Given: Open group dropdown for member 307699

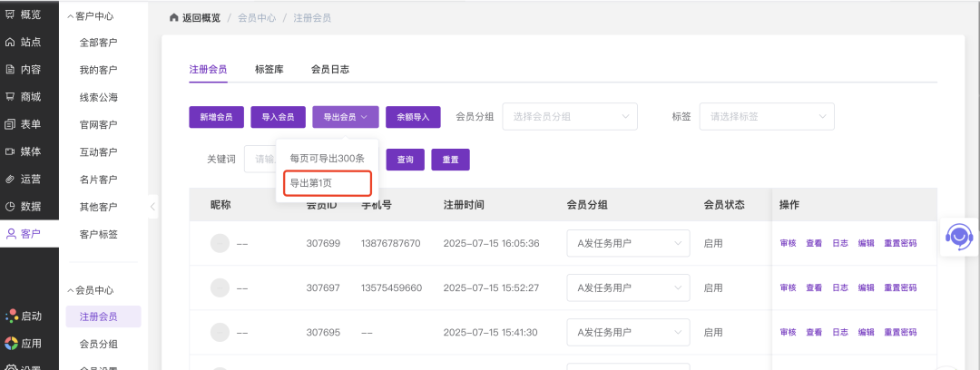Looking at the screenshot, I should coord(627,243).
